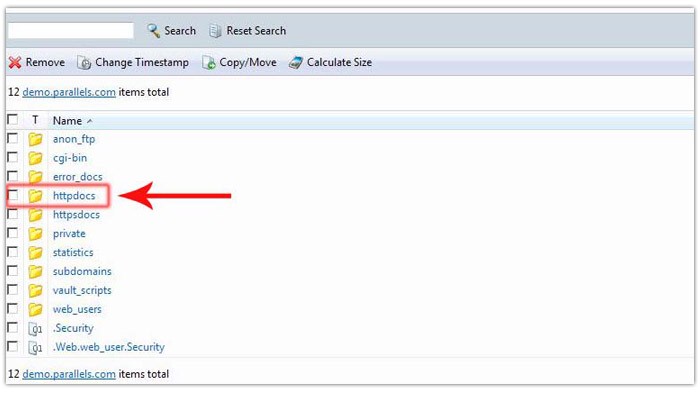Click the private folder icon
Viewport: 700px width, 393px height.
35,234
